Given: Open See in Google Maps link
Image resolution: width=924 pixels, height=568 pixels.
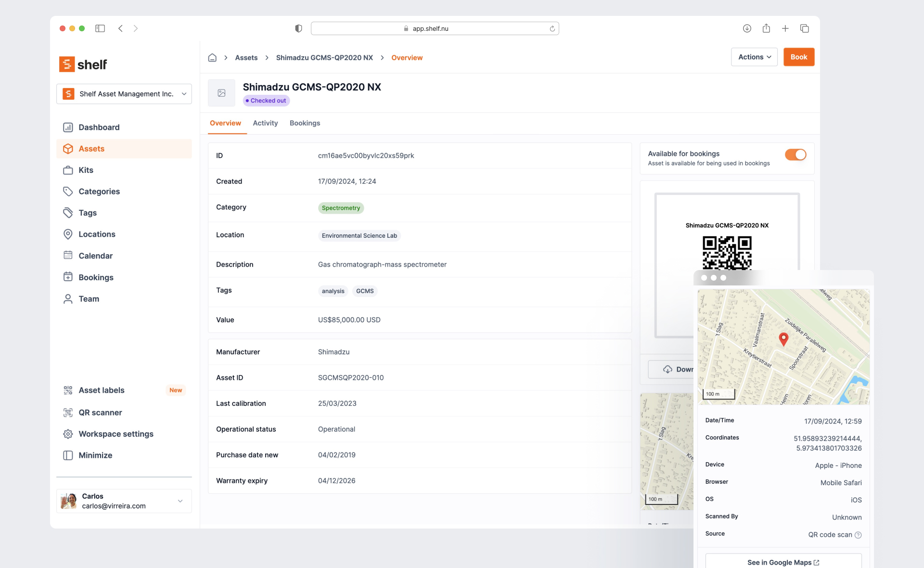Looking at the screenshot, I should click(x=783, y=562).
